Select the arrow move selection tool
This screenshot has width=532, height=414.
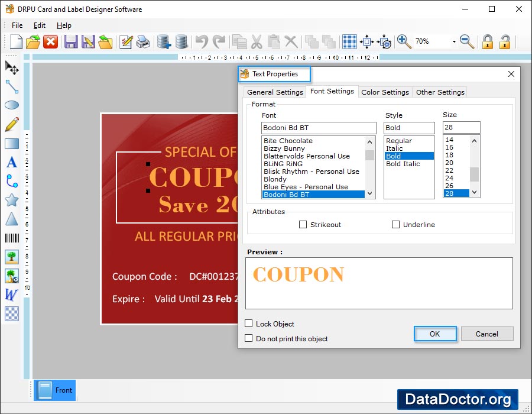[x=12, y=68]
